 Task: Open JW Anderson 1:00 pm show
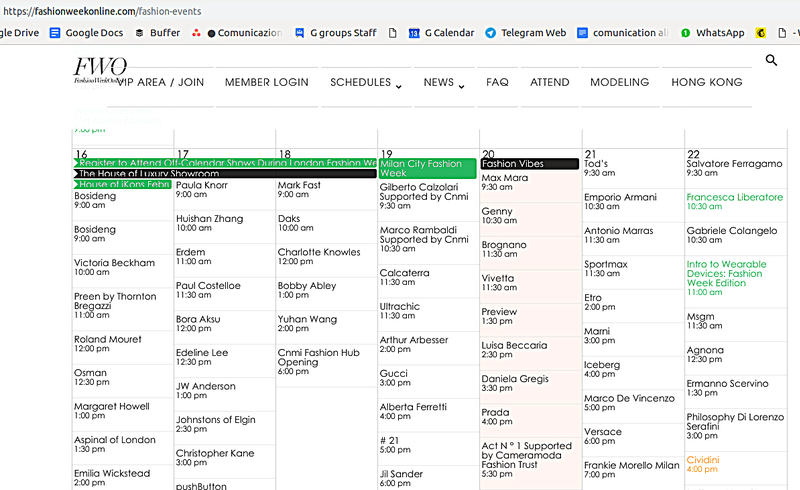point(206,390)
